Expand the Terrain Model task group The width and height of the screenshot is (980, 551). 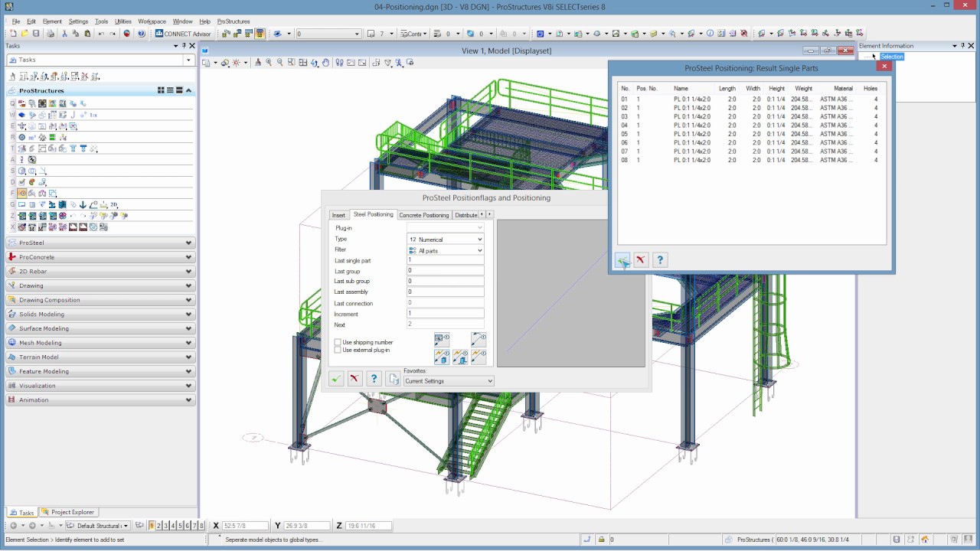click(100, 357)
